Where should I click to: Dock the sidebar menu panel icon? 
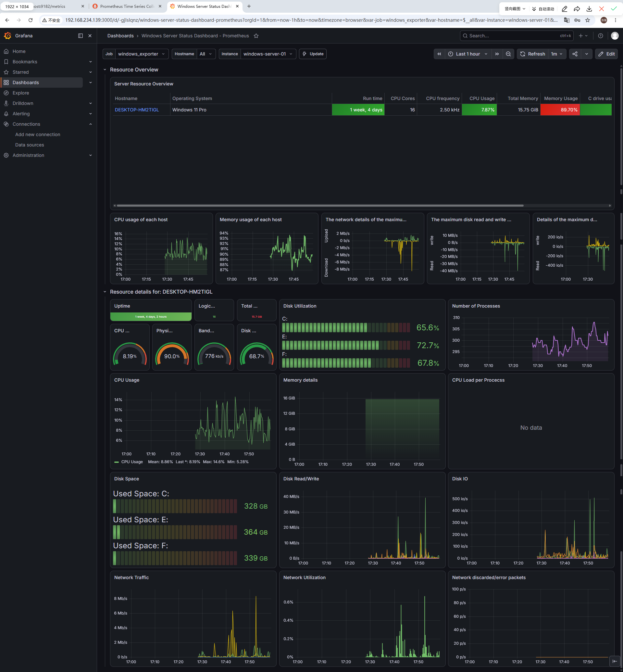pos(80,36)
